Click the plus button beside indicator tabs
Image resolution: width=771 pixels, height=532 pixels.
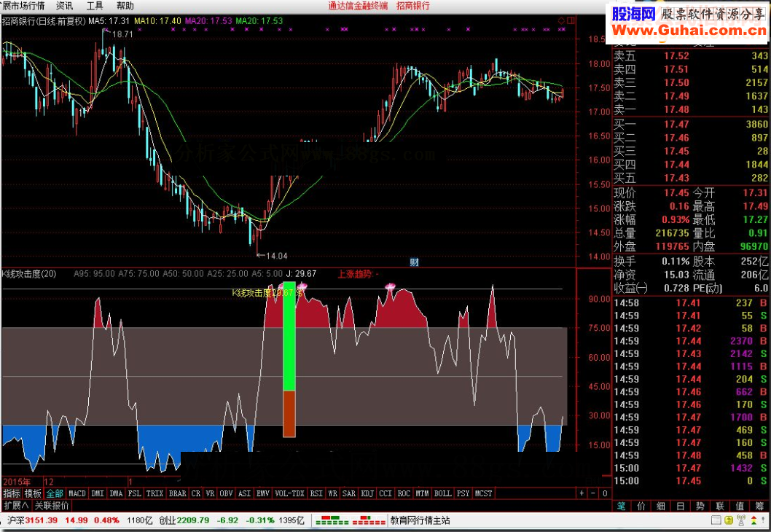click(582, 493)
